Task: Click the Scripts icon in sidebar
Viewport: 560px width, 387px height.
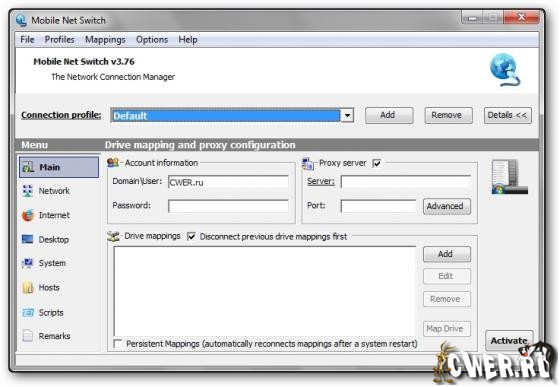Action: pyautogui.click(x=28, y=312)
